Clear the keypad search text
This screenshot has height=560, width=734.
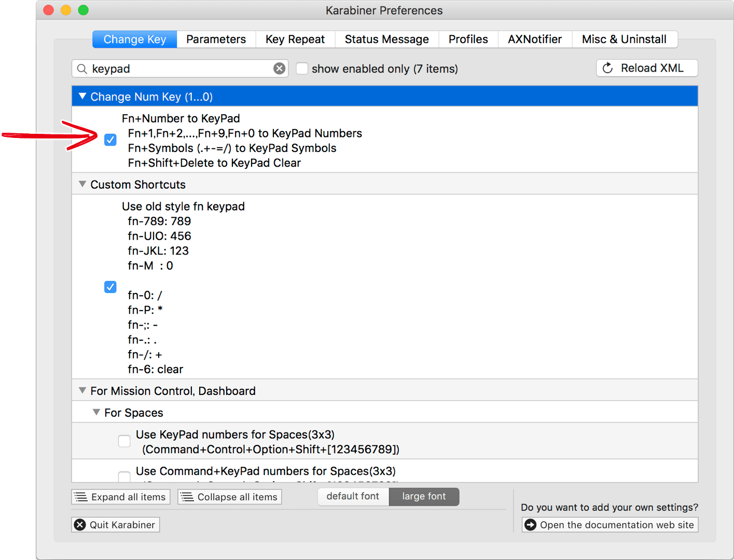[x=279, y=68]
